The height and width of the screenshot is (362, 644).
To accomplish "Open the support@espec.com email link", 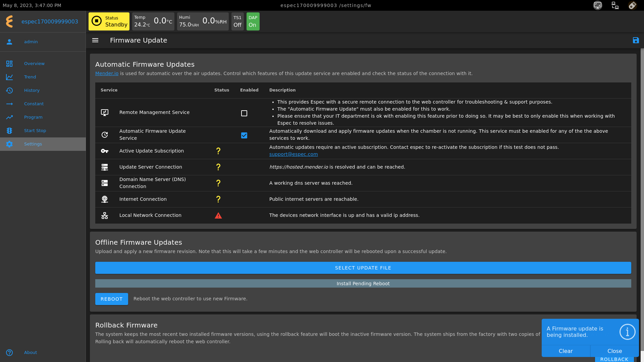I will tap(293, 154).
